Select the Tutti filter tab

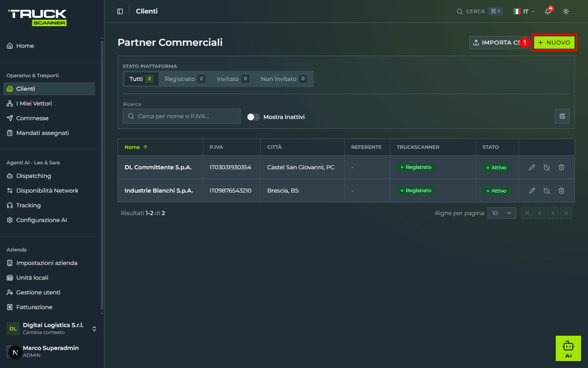141,79
